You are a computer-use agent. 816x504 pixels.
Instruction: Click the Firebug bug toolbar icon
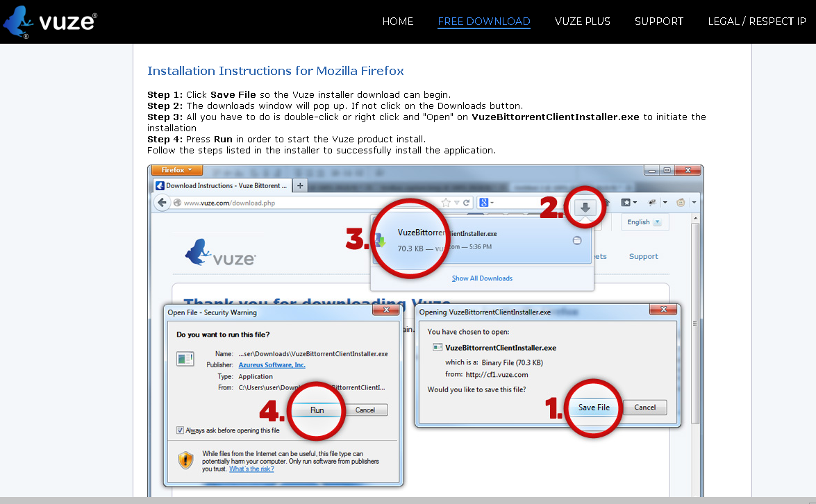click(x=652, y=202)
